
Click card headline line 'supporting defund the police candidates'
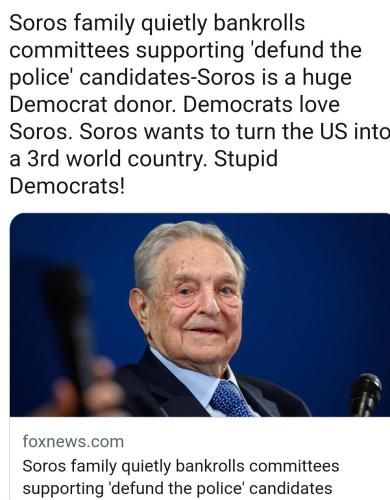click(177, 488)
